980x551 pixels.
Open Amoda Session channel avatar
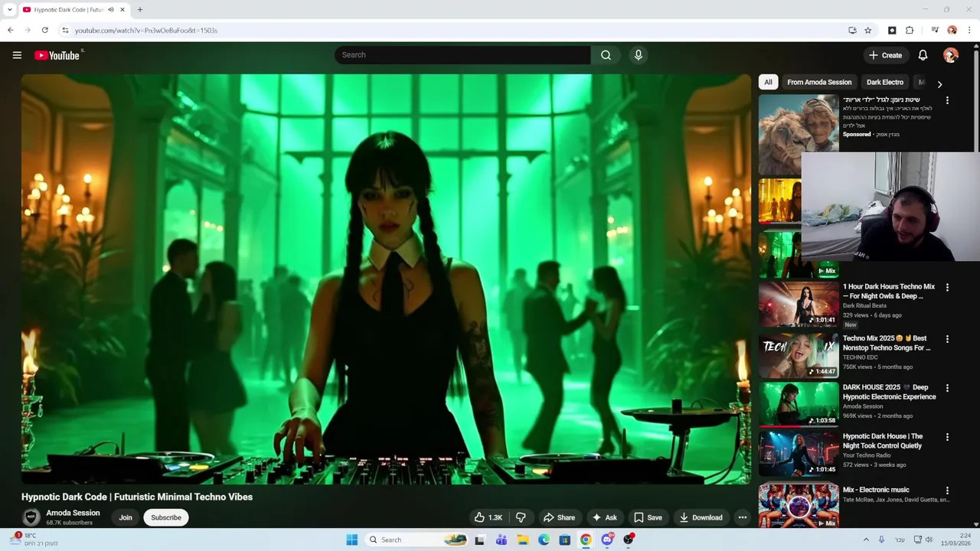pyautogui.click(x=31, y=517)
